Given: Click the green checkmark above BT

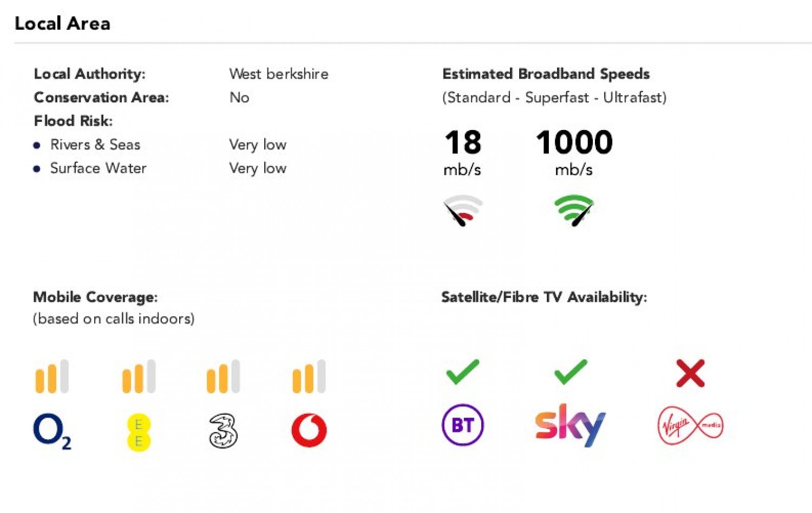Looking at the screenshot, I should 463,372.
